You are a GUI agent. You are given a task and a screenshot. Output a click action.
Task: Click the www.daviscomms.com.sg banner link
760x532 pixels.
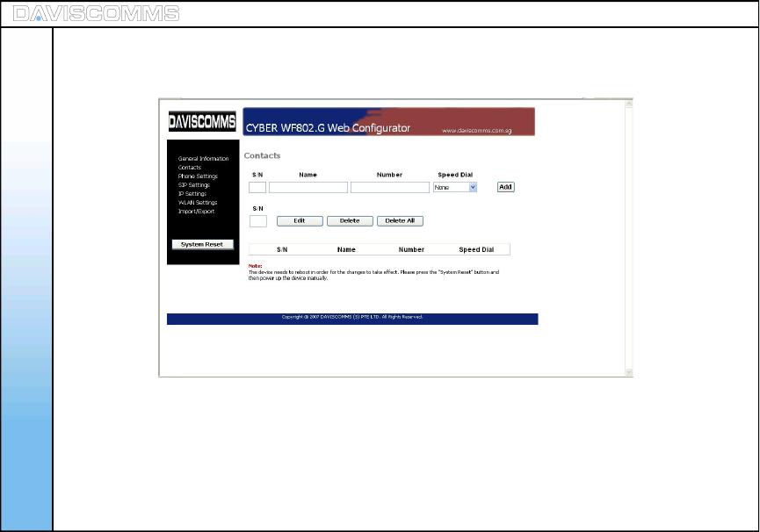pyautogui.click(x=476, y=131)
